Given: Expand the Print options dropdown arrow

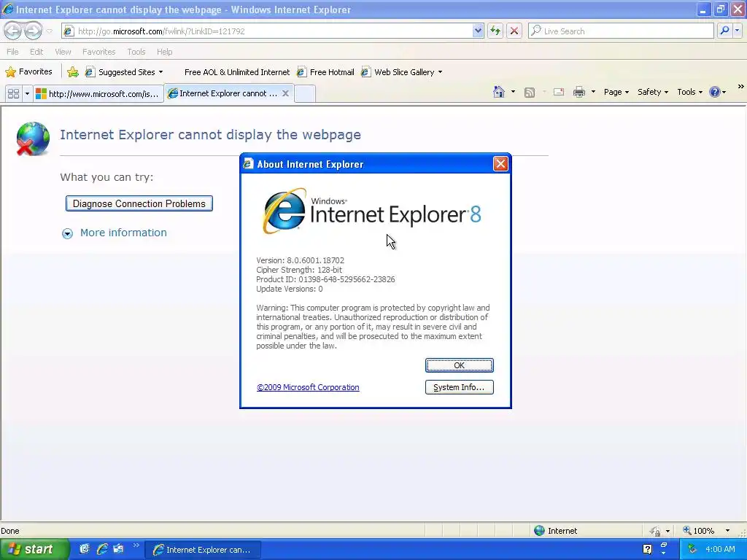Looking at the screenshot, I should tap(593, 92).
